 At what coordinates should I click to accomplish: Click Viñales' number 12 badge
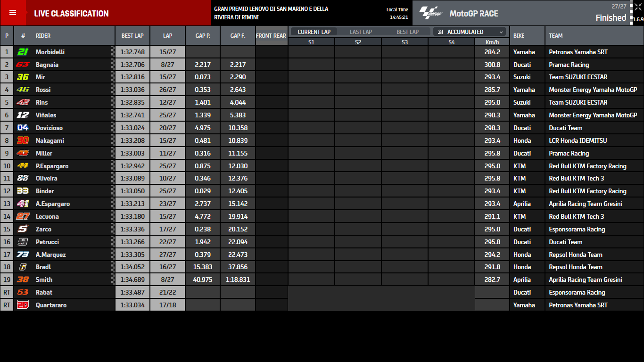[x=23, y=115]
